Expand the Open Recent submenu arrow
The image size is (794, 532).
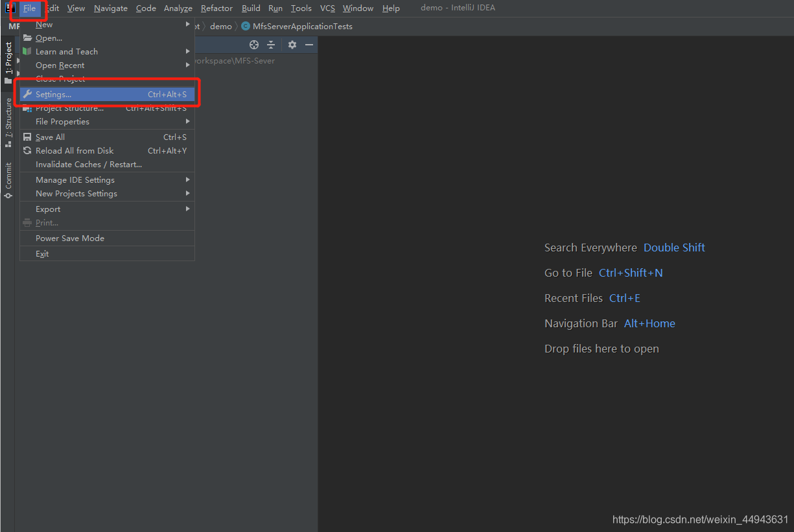188,65
